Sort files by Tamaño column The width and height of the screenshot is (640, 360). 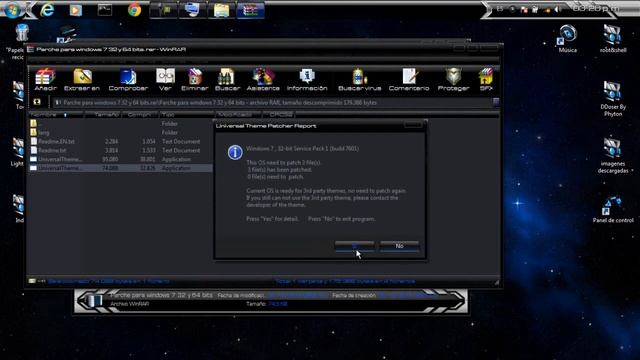(x=104, y=115)
